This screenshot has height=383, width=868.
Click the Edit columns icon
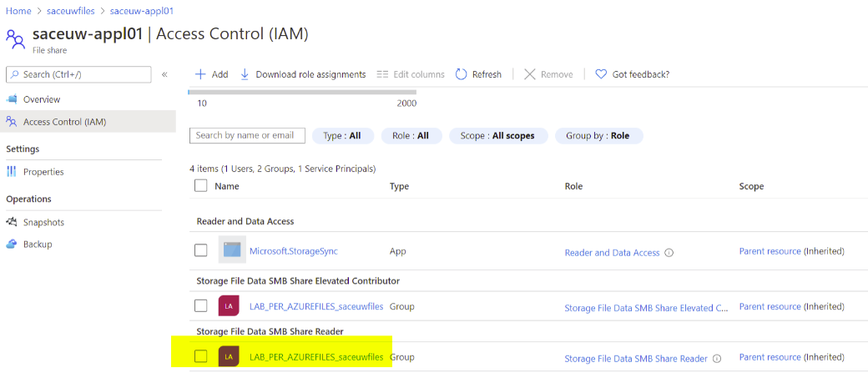[382, 74]
